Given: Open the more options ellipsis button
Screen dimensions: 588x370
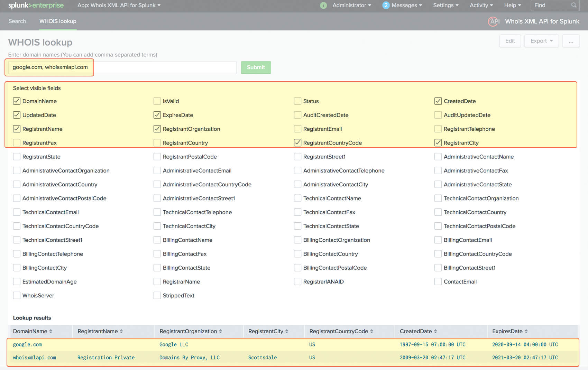Looking at the screenshot, I should pos(571,41).
